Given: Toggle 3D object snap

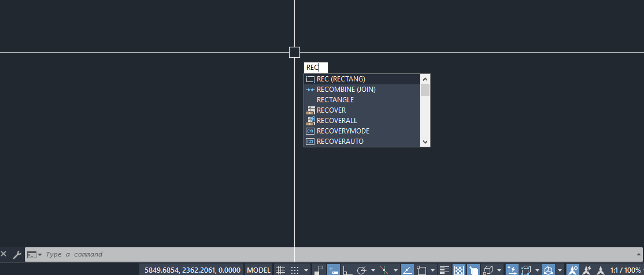Looking at the screenshot, I should tap(487, 270).
